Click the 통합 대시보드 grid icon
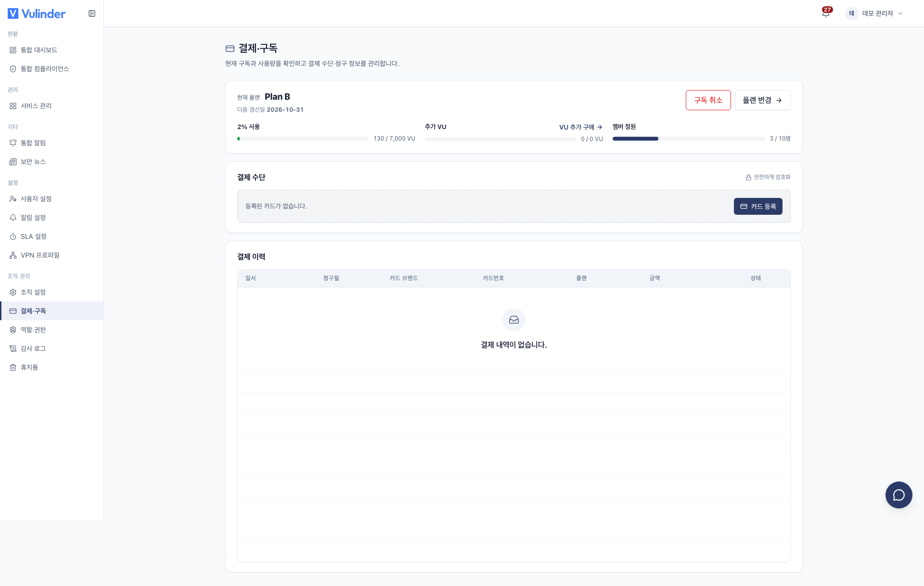The image size is (924, 586). pyautogui.click(x=13, y=50)
